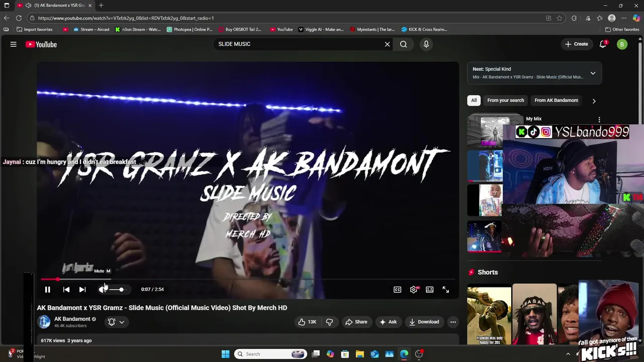Image resolution: width=644 pixels, height=362 pixels.
Task: Click the search magnifier button
Action: point(404,44)
